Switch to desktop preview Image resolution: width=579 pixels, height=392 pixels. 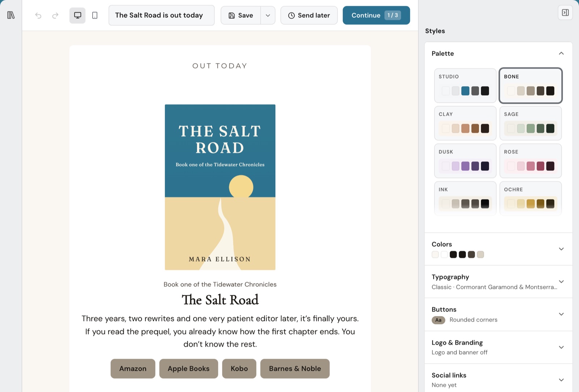click(77, 15)
